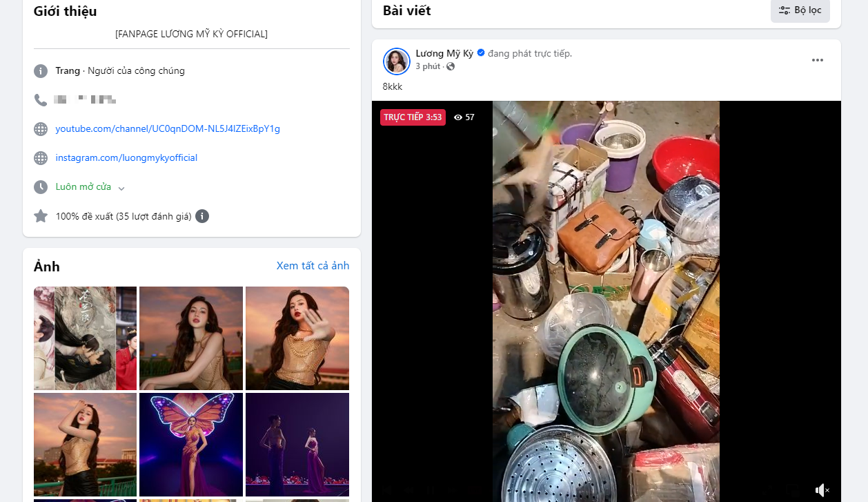This screenshot has width=868, height=502.
Task: Click the phone icon in Giới thiệu
Action: [x=41, y=99]
